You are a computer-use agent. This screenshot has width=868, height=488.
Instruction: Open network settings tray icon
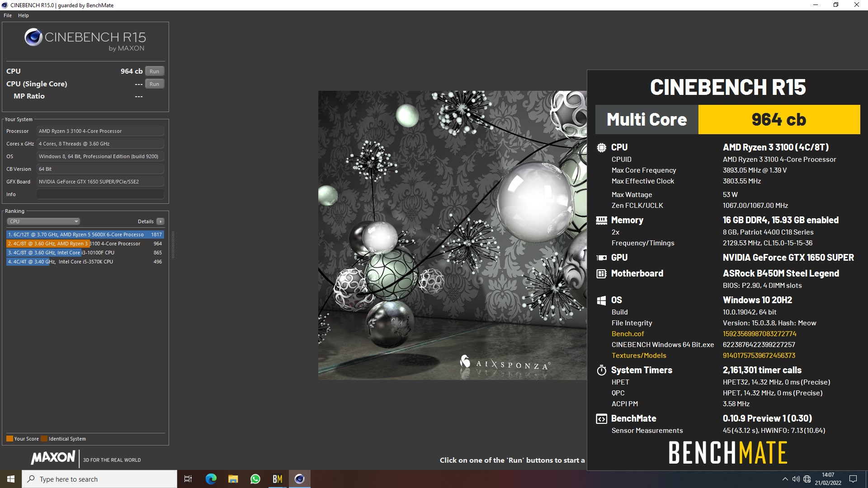point(807,479)
